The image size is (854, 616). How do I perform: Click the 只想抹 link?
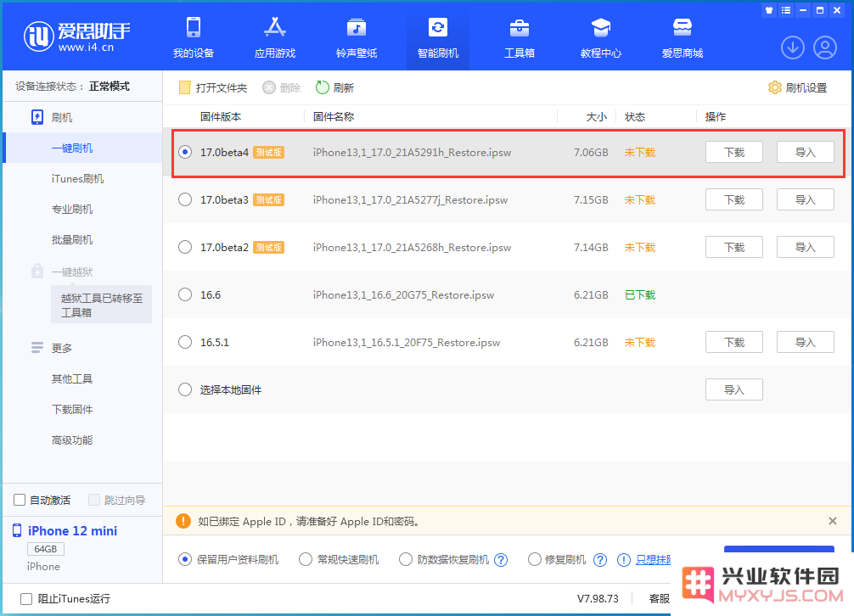coord(654,559)
